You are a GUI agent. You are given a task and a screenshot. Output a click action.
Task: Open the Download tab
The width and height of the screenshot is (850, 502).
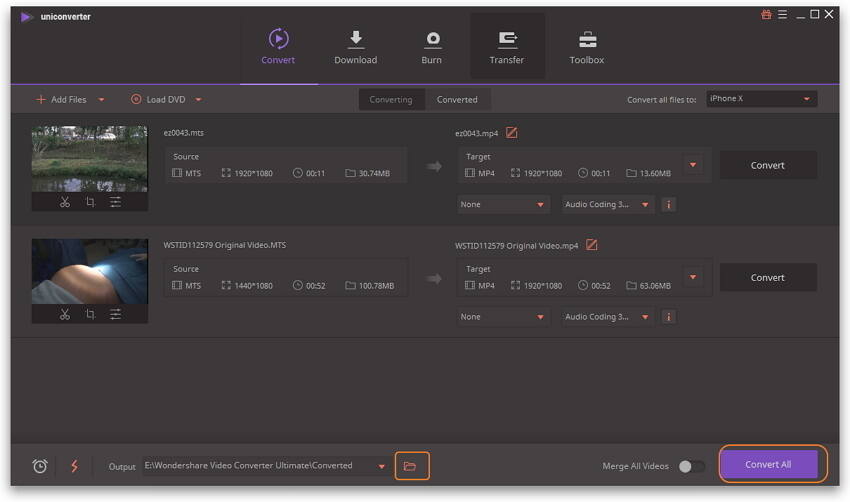point(356,47)
